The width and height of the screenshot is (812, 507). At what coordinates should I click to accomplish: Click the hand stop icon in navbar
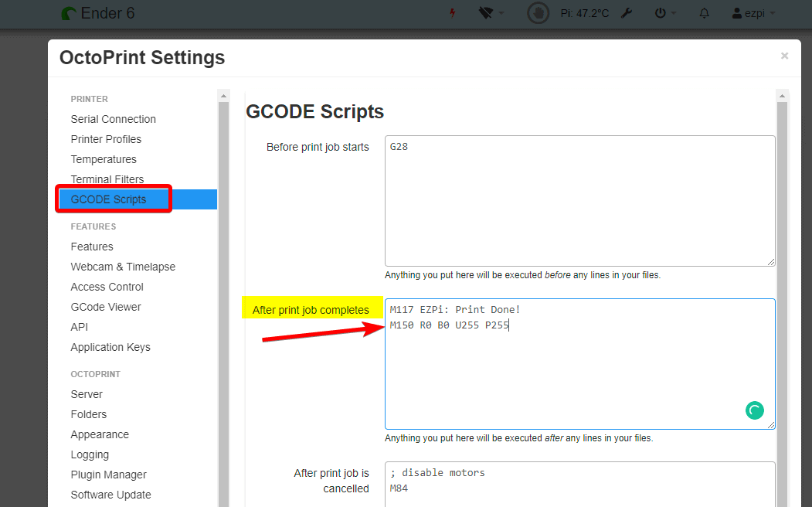pos(538,13)
